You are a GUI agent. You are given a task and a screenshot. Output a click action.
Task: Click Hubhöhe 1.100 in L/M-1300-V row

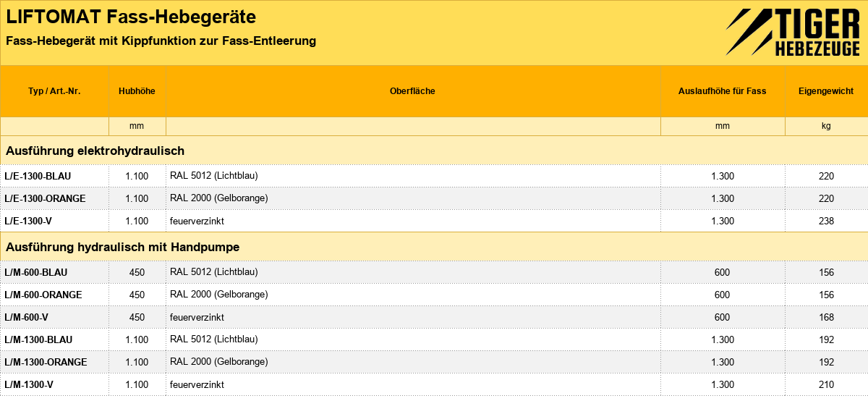(137, 384)
